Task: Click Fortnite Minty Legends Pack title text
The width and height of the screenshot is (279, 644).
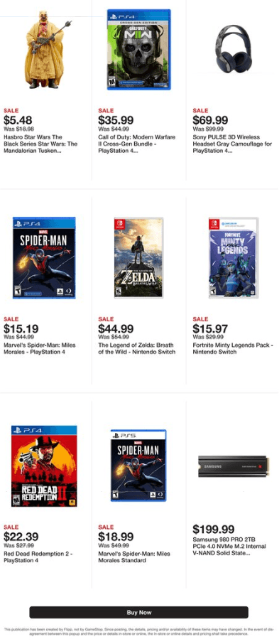Action: pyautogui.click(x=233, y=348)
